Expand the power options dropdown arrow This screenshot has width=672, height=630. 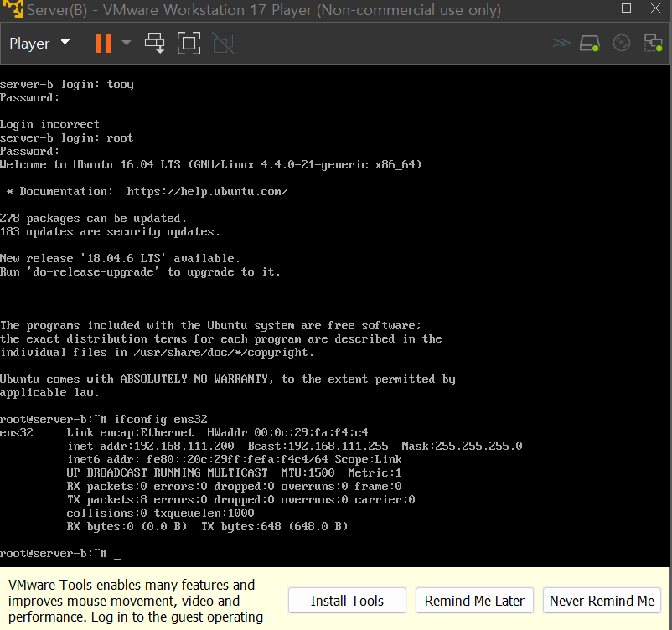coord(126,43)
